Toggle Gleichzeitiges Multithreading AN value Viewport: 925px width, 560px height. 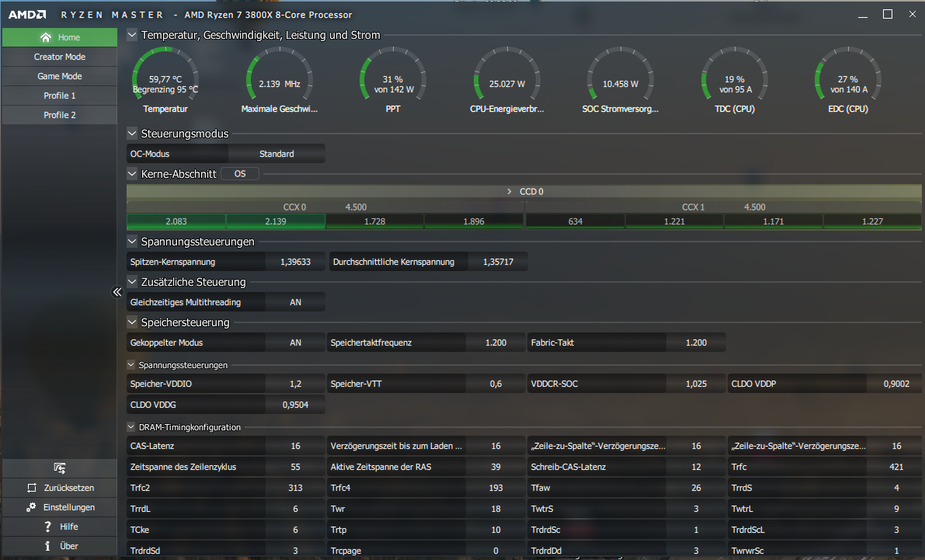tap(296, 302)
